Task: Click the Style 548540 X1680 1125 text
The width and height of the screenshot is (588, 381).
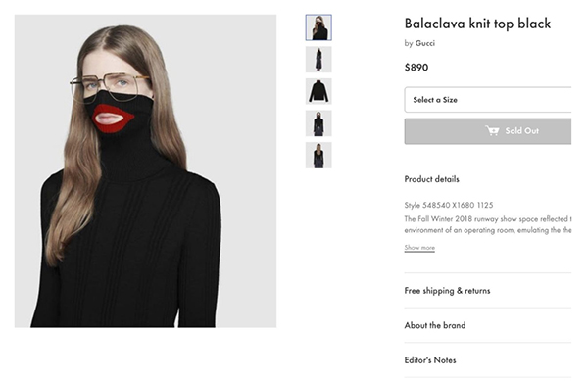Action: 449,205
